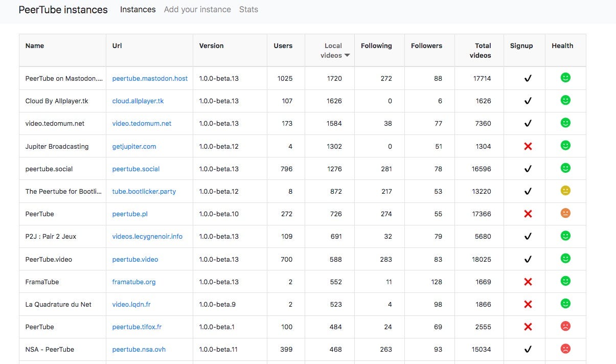Click local videos value 1720

(334, 78)
